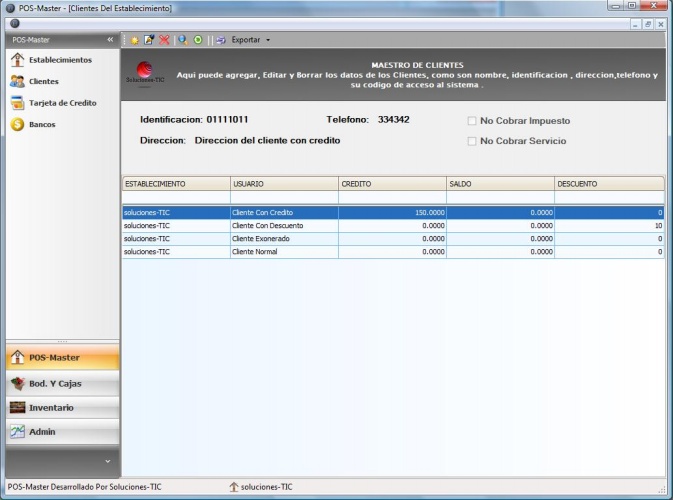Click the Inventario shelf icon
673x500 pixels.
tap(18, 407)
